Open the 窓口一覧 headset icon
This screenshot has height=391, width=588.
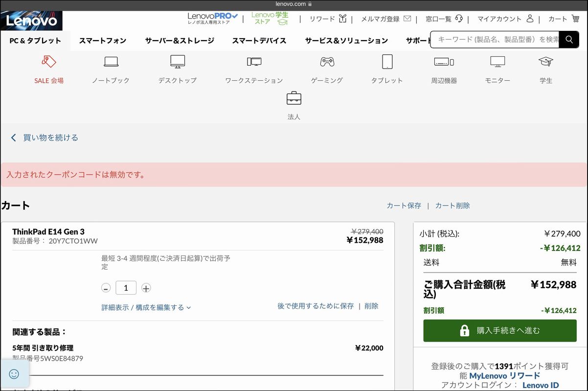click(x=459, y=19)
